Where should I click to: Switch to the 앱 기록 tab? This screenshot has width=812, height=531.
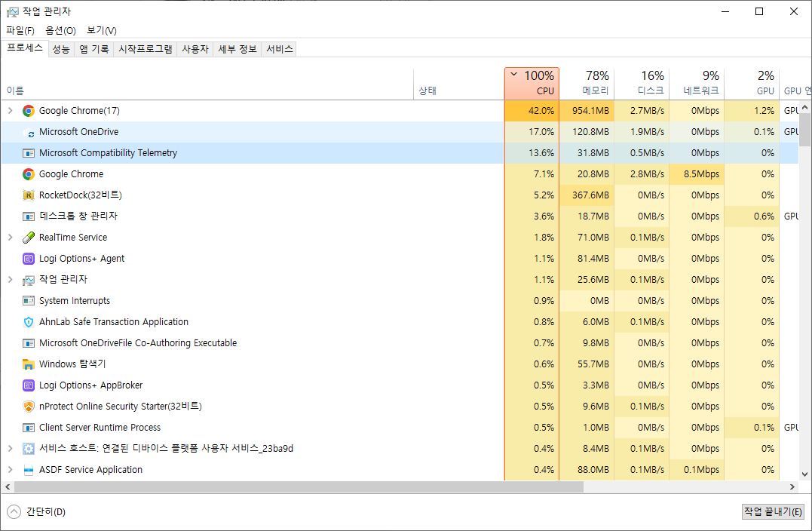(x=94, y=49)
